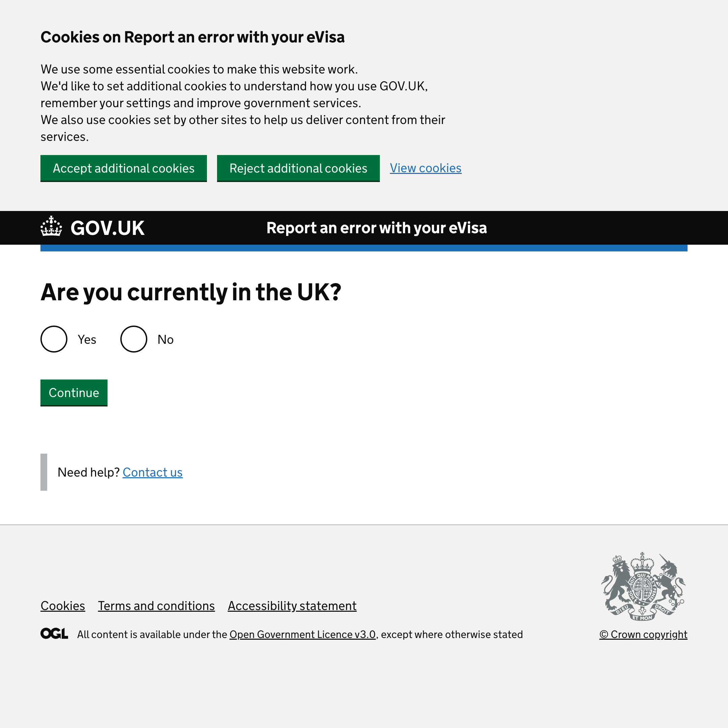Image resolution: width=728 pixels, height=728 pixels.
Task: Click the Cookies footer menu item
Action: point(63,605)
